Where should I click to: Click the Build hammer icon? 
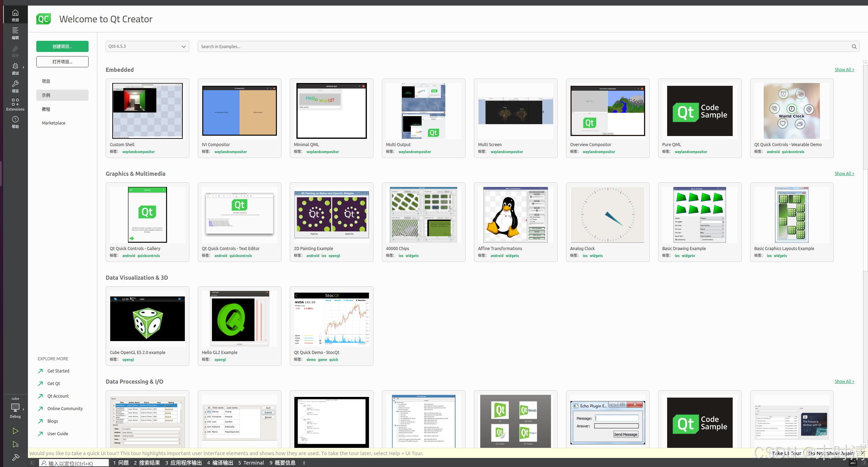pos(15,457)
